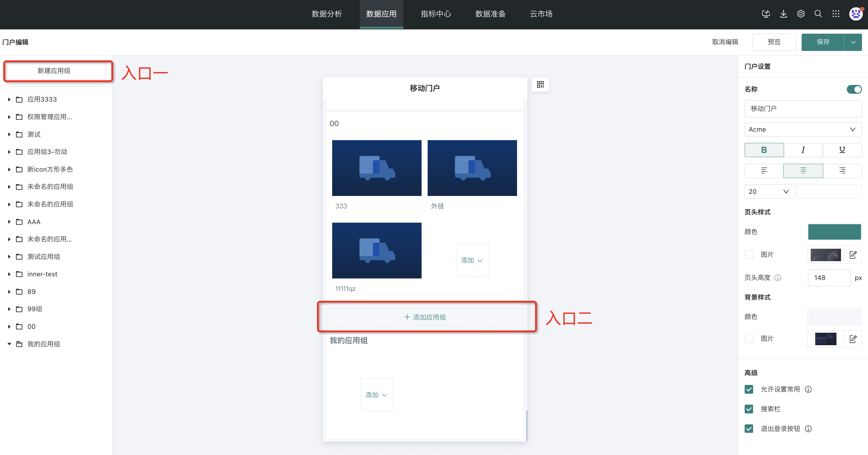Viewport: 868px width, 455px height.
Task: Open the app grid launcher icon
Action: 836,14
